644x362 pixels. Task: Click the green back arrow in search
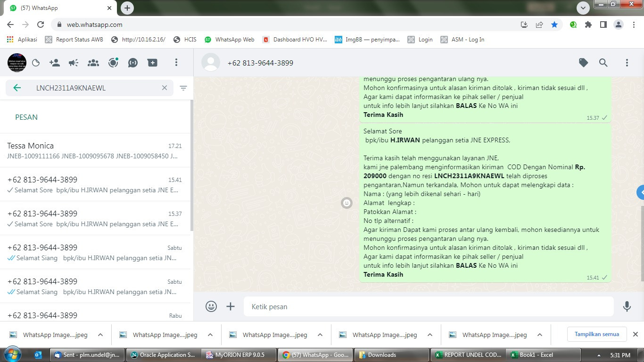click(17, 88)
